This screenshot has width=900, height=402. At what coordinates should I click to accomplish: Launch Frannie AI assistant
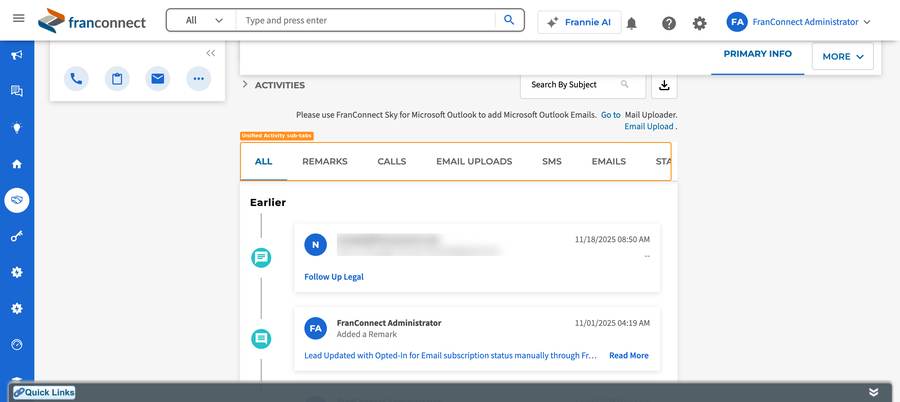(x=579, y=22)
